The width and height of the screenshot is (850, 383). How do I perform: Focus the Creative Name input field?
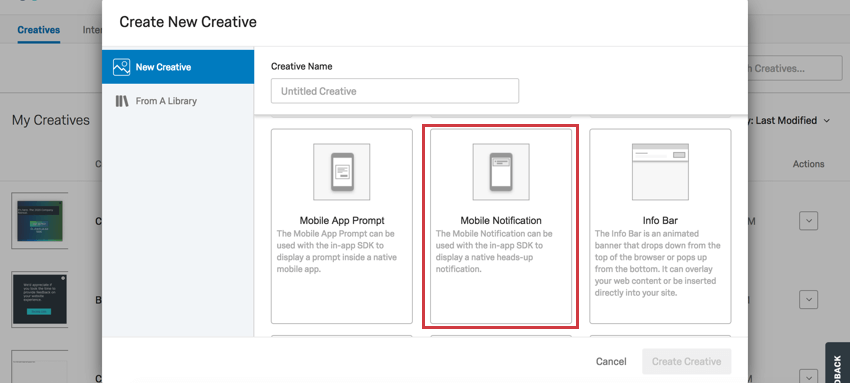(395, 91)
